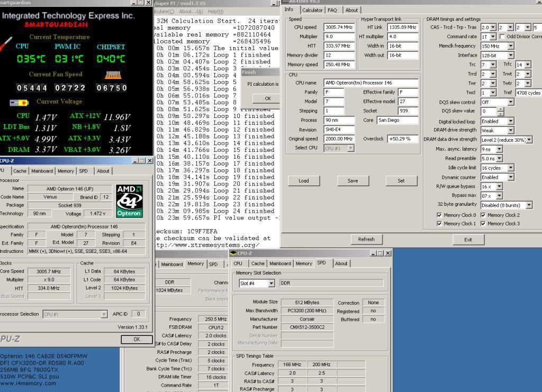
Task: Open the Trfc dropdown showing 14
Action: [528, 65]
